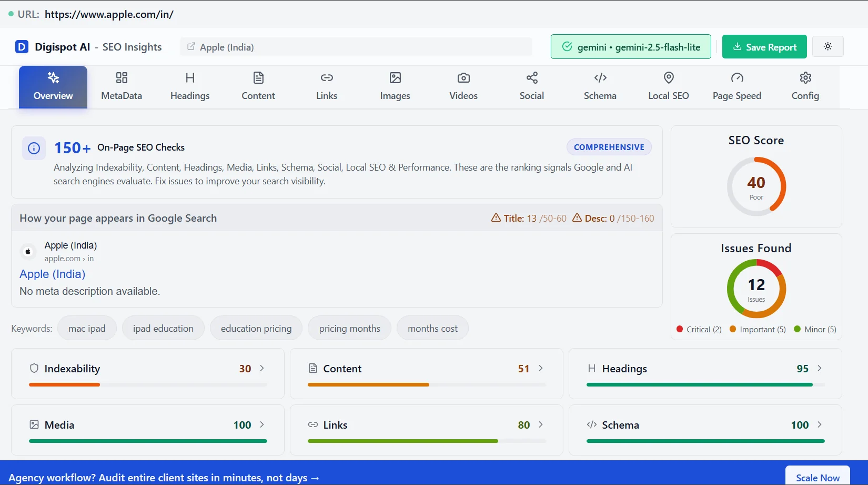868x485 pixels.
Task: Click the Local SEO map pin icon
Action: 668,78
